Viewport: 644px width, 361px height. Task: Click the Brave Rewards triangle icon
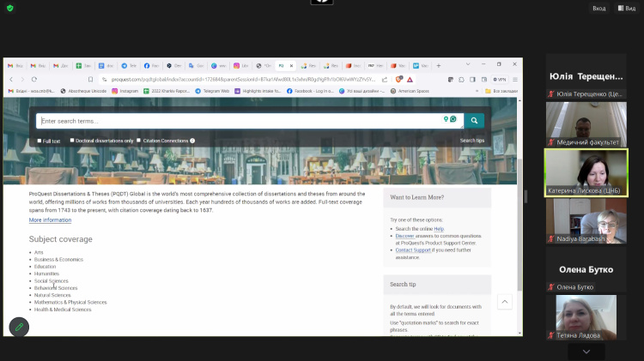click(x=410, y=80)
